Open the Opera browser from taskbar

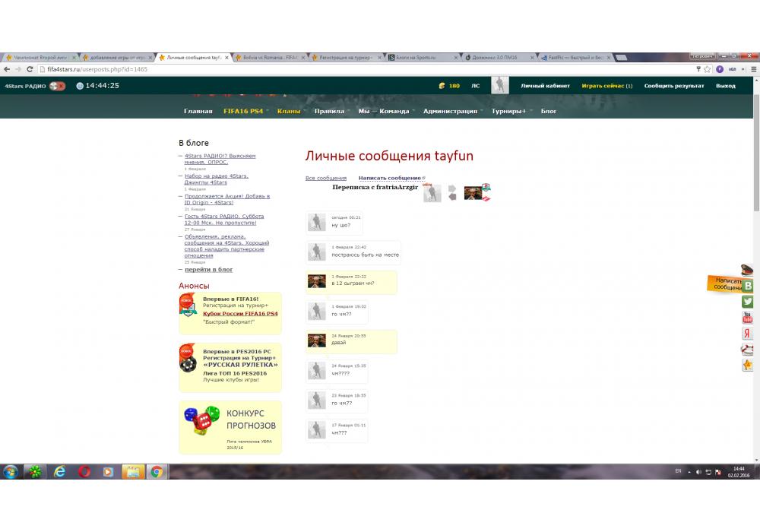(84, 471)
